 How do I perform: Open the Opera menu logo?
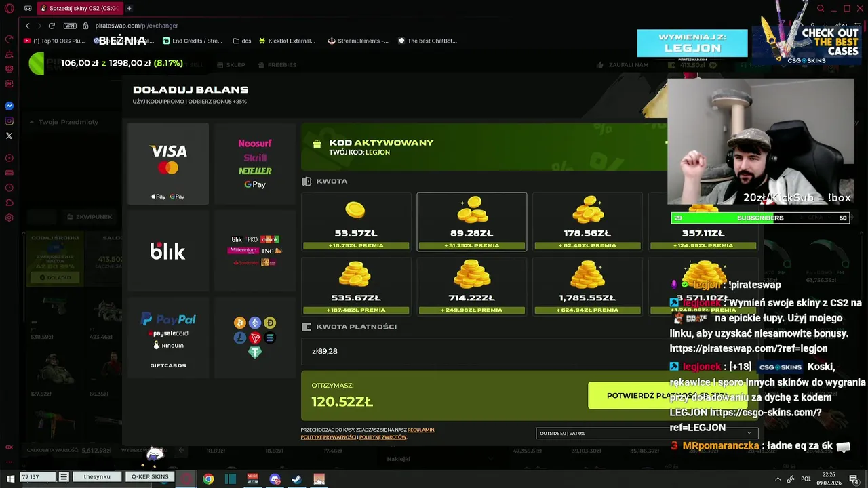coord(9,8)
